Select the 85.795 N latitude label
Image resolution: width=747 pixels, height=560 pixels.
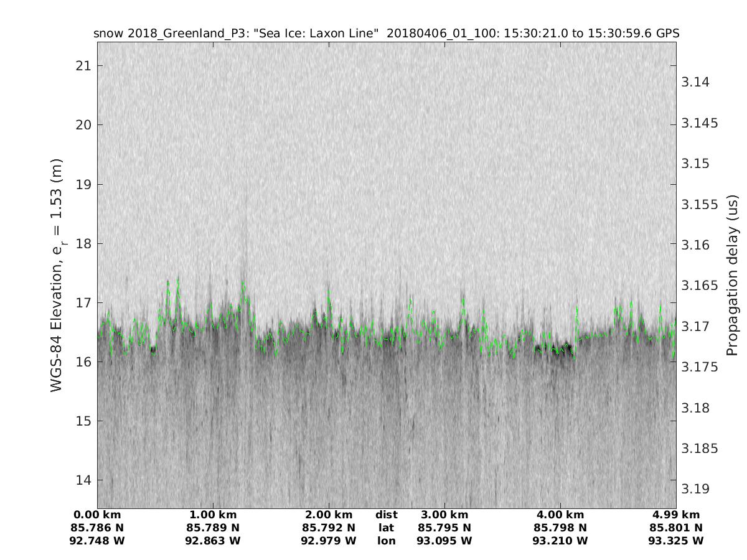(444, 528)
